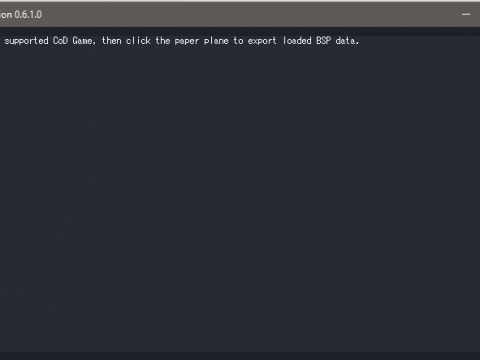Click the word 'CoD' in the log output
Viewport: 480px width, 360px height.
(60, 41)
